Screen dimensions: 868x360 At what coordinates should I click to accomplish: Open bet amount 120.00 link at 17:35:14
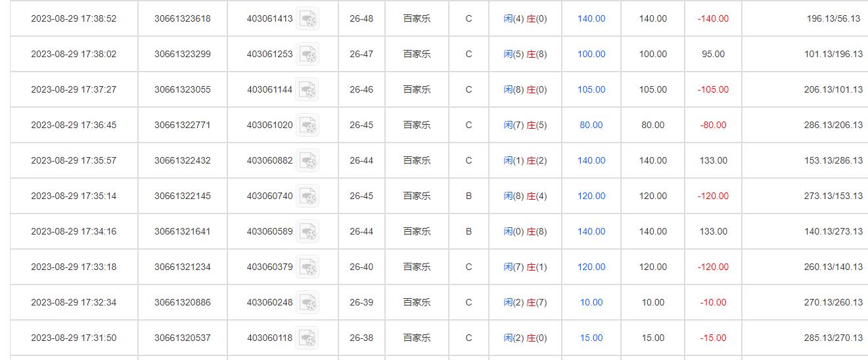click(591, 196)
